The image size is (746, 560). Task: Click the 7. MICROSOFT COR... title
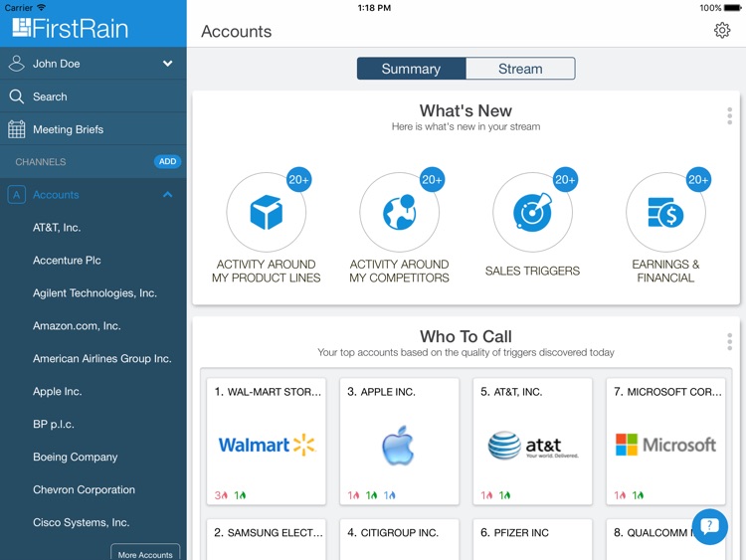point(667,392)
